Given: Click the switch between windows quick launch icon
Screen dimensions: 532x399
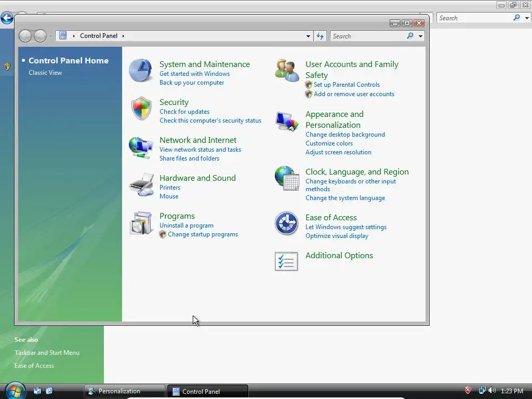Looking at the screenshot, I should point(49,391).
